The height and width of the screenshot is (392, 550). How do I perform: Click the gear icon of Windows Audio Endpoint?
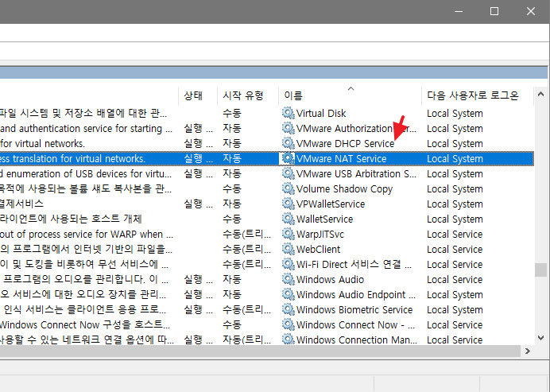click(x=289, y=294)
